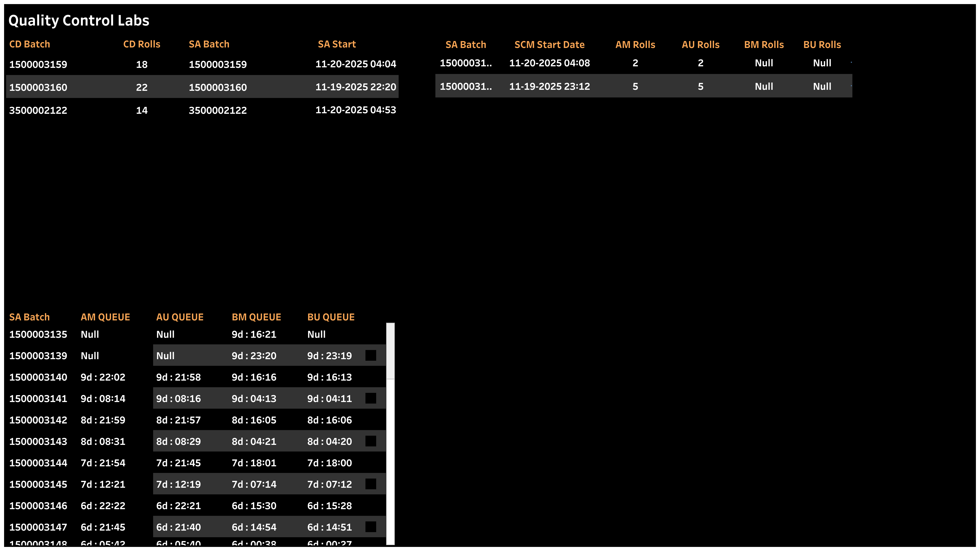This screenshot has width=980, height=551.
Task: Click AM Rolls value 2 in first row
Action: [x=635, y=63]
